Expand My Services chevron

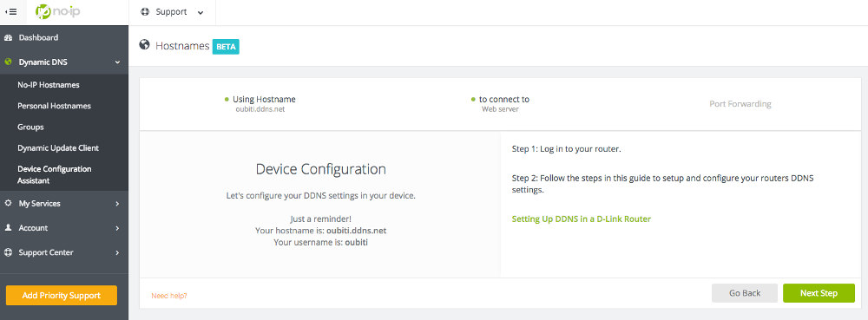point(117,204)
